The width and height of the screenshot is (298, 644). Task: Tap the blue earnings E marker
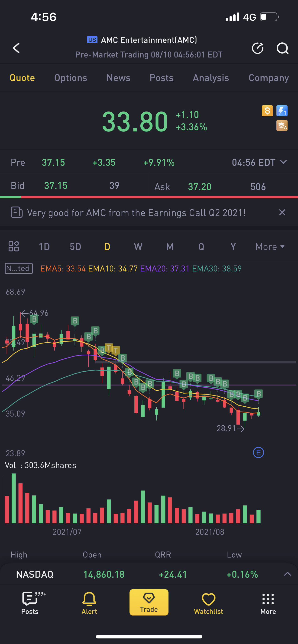click(x=259, y=453)
